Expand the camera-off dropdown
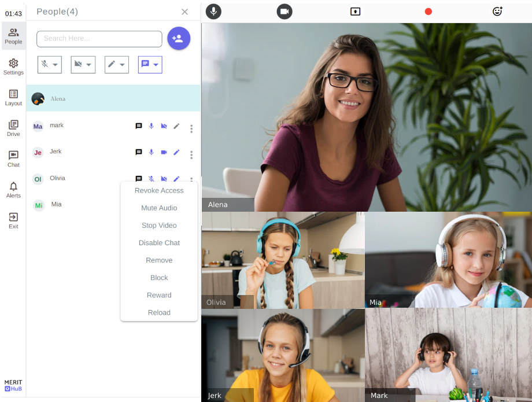 click(x=83, y=65)
